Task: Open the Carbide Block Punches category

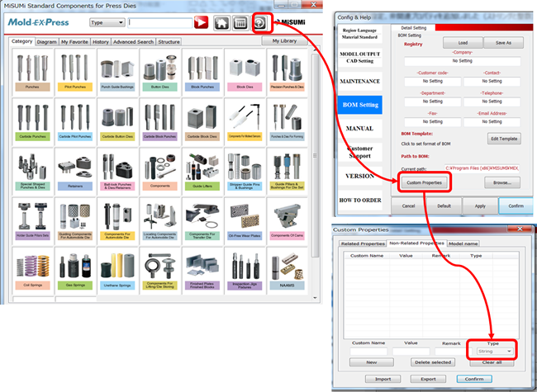Action: point(160,122)
